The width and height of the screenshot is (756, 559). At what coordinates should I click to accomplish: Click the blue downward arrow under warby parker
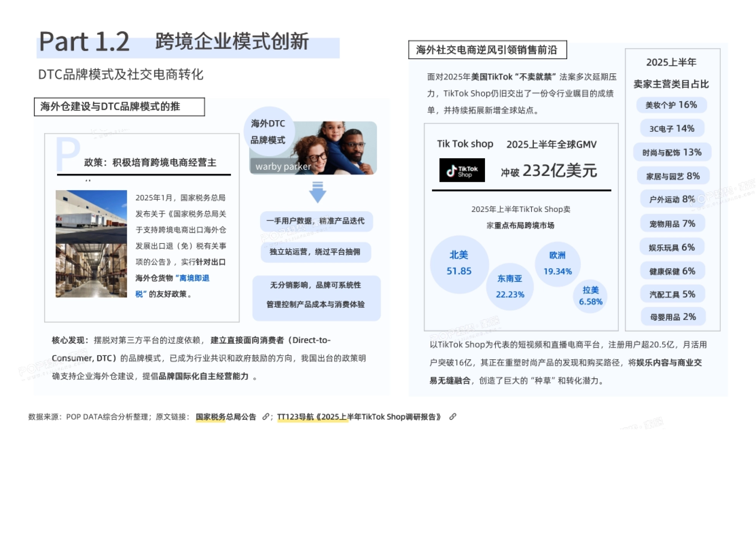click(x=318, y=192)
